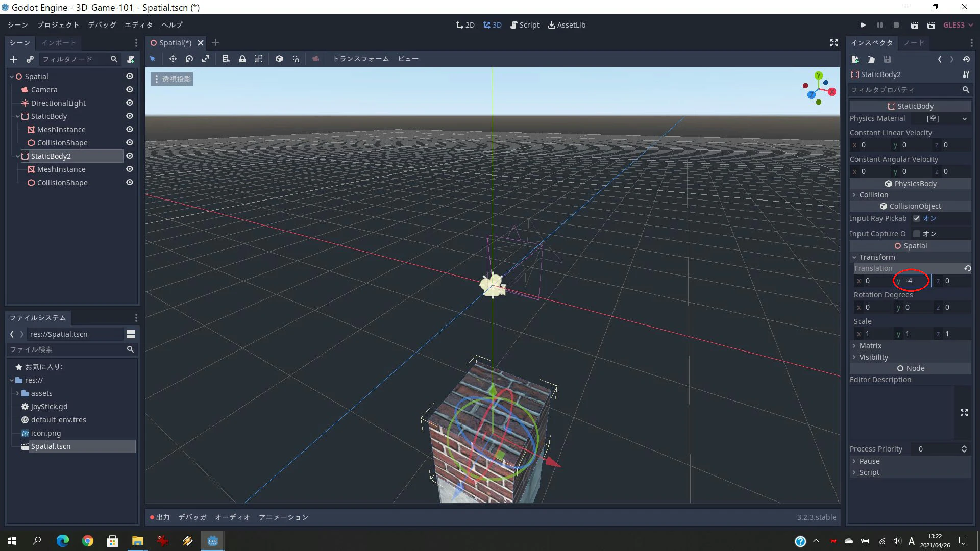Open the ビュー viewport menu
The height and width of the screenshot is (551, 980).
pyautogui.click(x=408, y=59)
